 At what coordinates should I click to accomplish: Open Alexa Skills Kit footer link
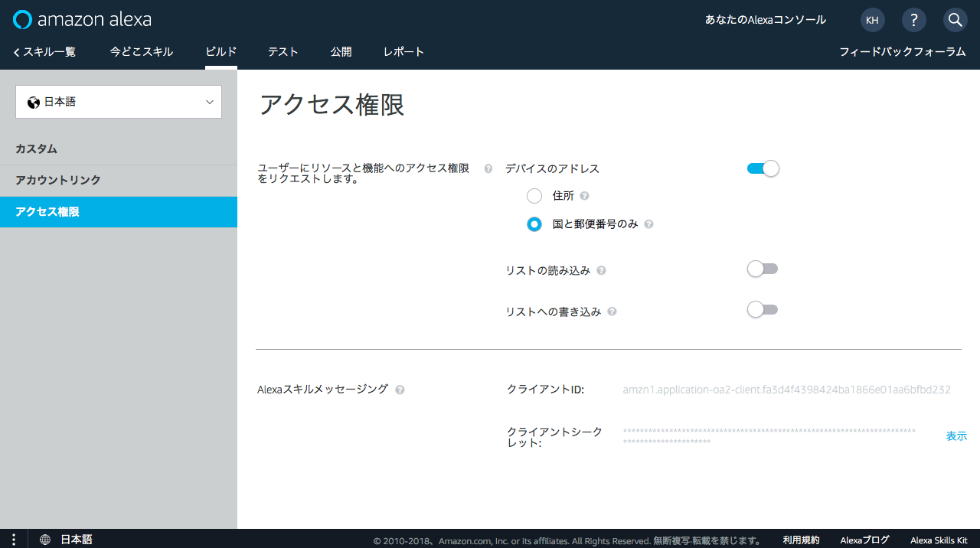939,540
